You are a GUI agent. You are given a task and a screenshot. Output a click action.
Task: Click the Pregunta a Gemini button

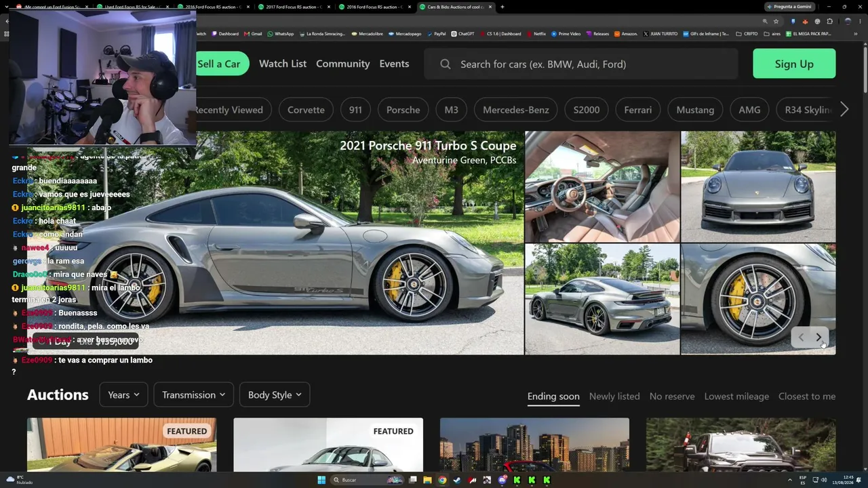click(788, 7)
